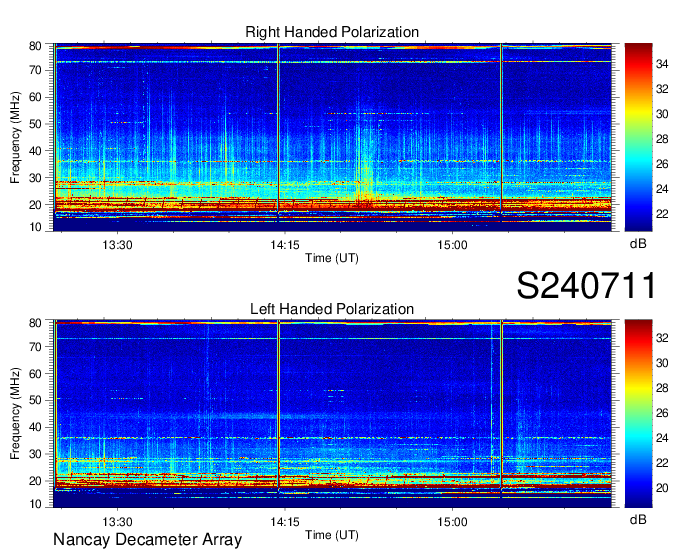Click the 20 label on Left Handed colorbar
The image size is (680, 552).
coord(662,488)
